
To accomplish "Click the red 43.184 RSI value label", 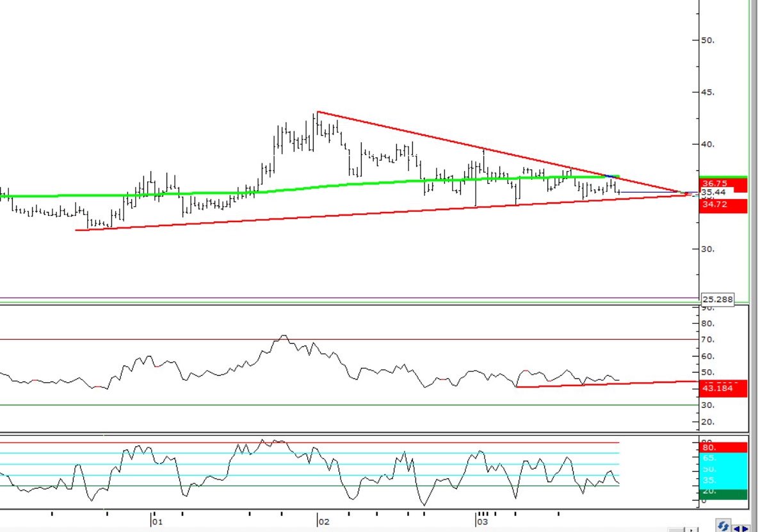I will [x=723, y=388].
